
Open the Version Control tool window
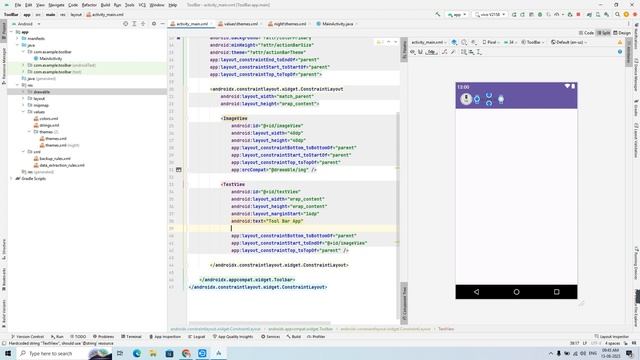pos(28,337)
